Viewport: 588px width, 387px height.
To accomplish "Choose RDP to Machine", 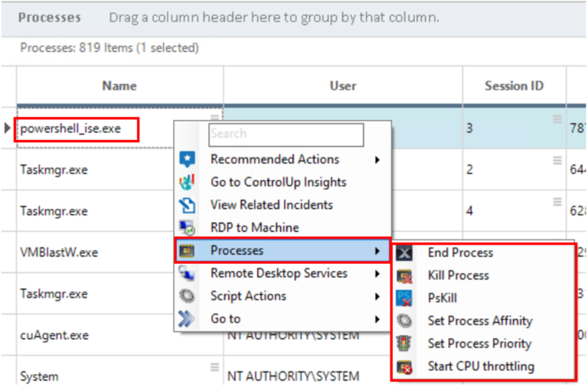I will coord(283,227).
